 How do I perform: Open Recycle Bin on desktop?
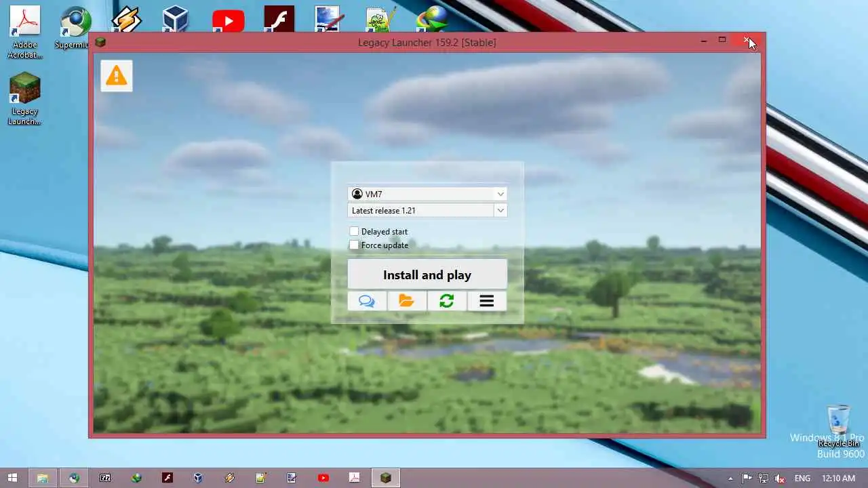point(839,426)
